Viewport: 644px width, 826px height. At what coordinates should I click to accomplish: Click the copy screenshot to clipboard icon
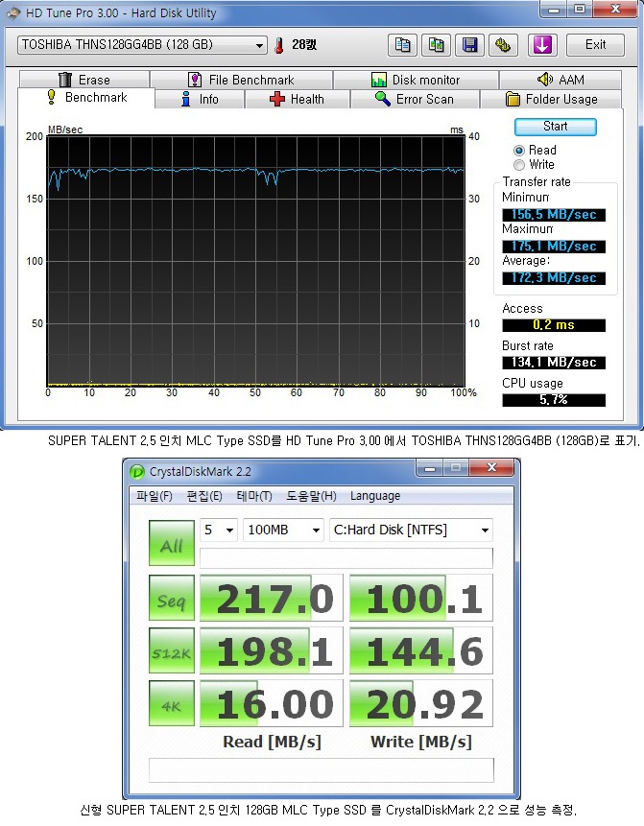coord(436,45)
